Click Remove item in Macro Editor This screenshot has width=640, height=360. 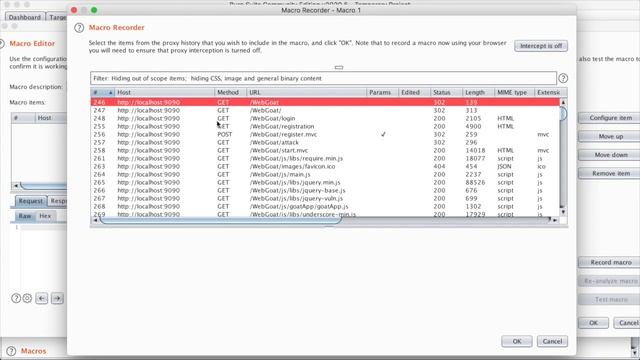pos(610,173)
